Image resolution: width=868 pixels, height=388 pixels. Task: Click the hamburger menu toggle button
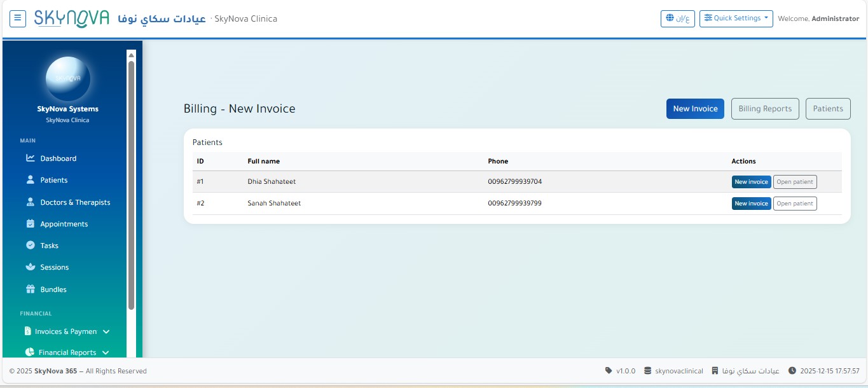coord(18,18)
